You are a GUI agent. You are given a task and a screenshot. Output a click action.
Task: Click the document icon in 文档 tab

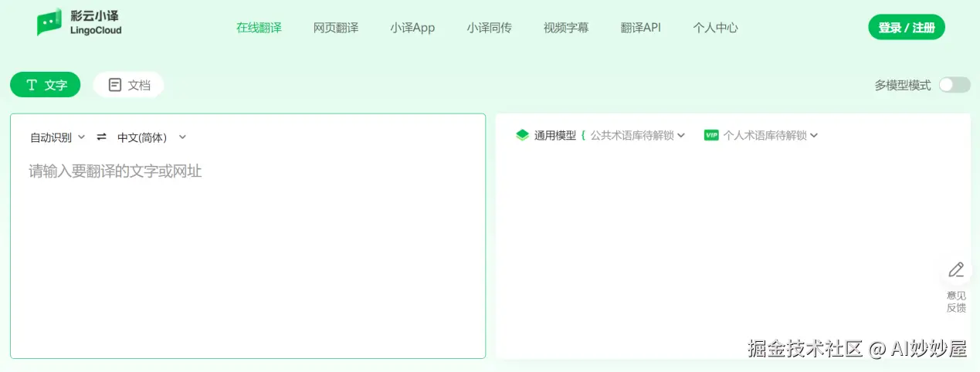pos(115,85)
